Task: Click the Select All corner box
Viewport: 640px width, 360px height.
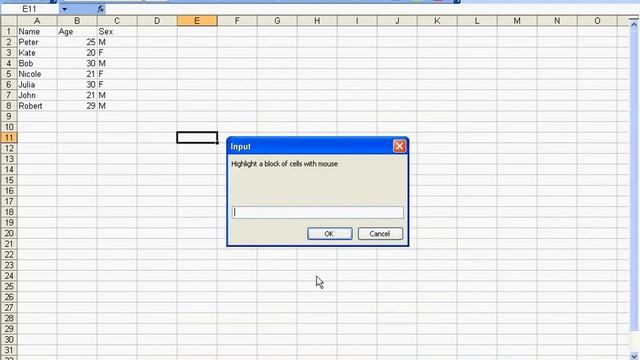Action: 9,21
